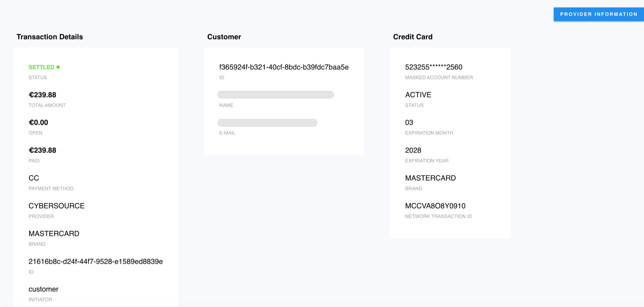Click the SETTLED status text
The width and height of the screenshot is (644, 307).
pos(42,67)
